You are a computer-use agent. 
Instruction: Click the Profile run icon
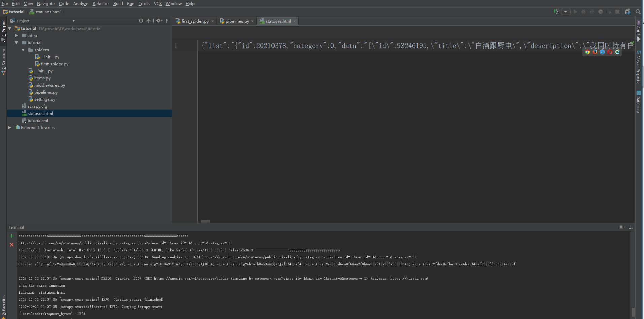click(601, 12)
